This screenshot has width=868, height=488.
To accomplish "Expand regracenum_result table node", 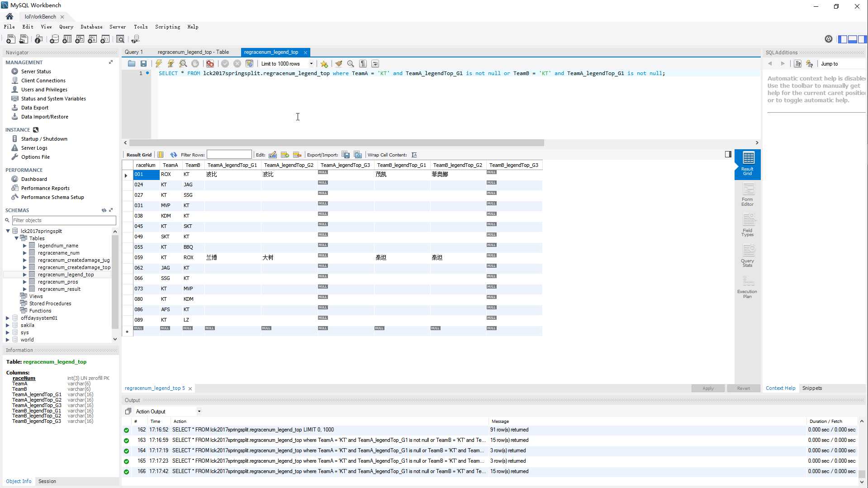I will pos(24,289).
